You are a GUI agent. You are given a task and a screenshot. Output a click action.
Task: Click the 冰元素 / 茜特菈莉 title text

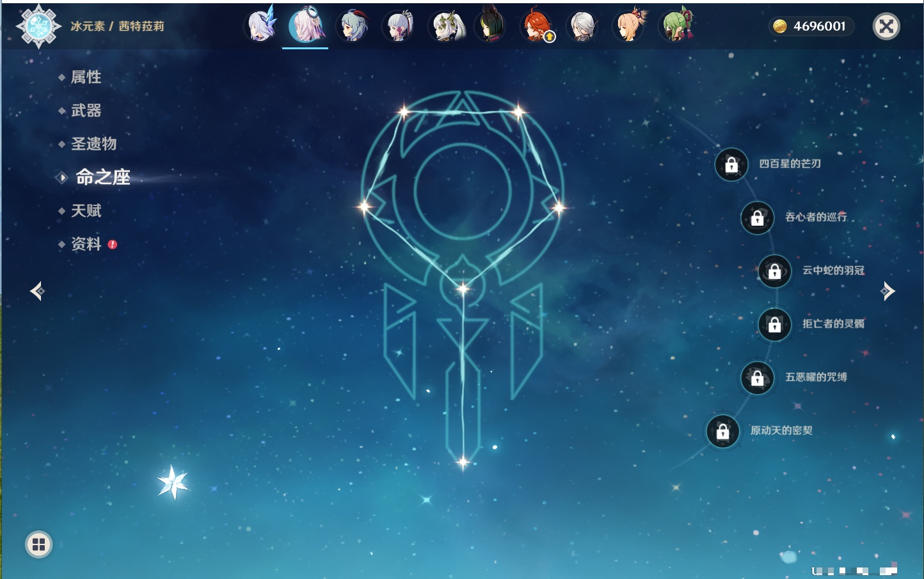(117, 26)
